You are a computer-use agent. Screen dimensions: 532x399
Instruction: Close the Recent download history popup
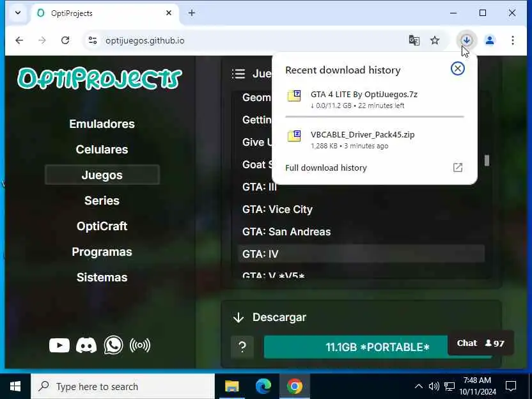coord(458,68)
